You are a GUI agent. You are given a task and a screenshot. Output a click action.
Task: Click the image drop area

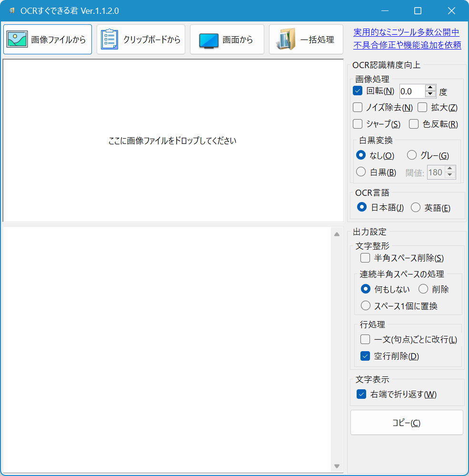[x=173, y=141]
